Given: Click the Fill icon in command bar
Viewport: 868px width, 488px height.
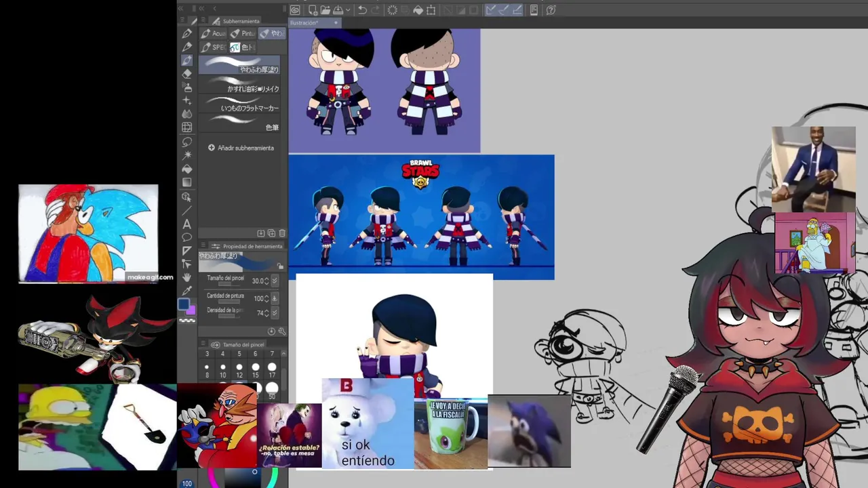Looking at the screenshot, I should click(418, 10).
